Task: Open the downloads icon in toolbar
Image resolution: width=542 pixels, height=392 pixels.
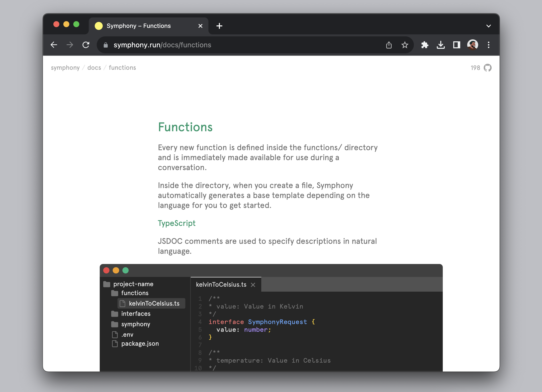Action: (441, 45)
